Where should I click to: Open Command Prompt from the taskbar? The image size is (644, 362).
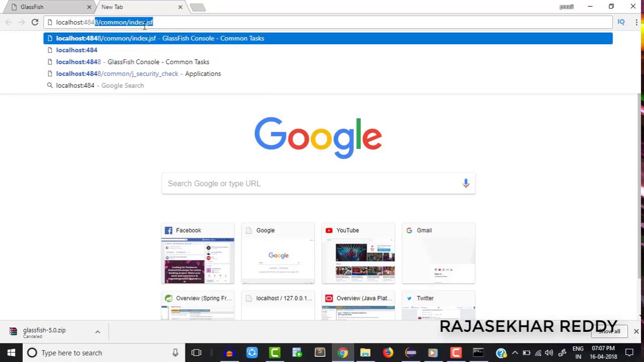pyautogui.click(x=478, y=353)
